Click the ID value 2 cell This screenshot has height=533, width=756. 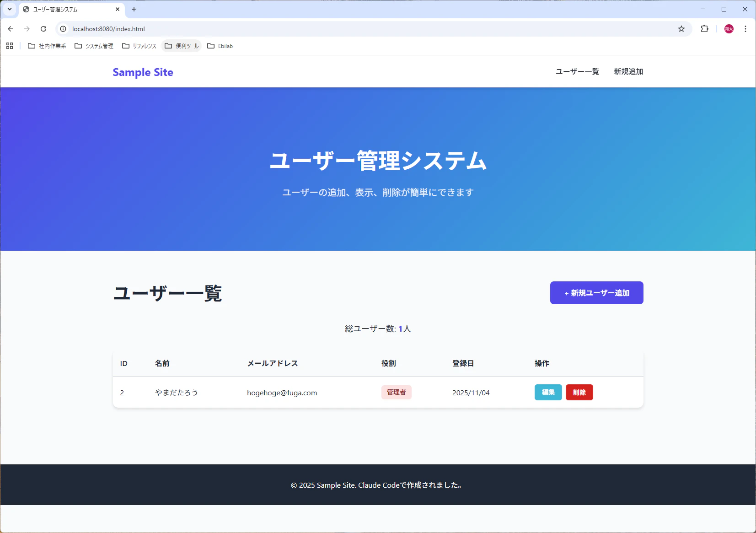(122, 393)
